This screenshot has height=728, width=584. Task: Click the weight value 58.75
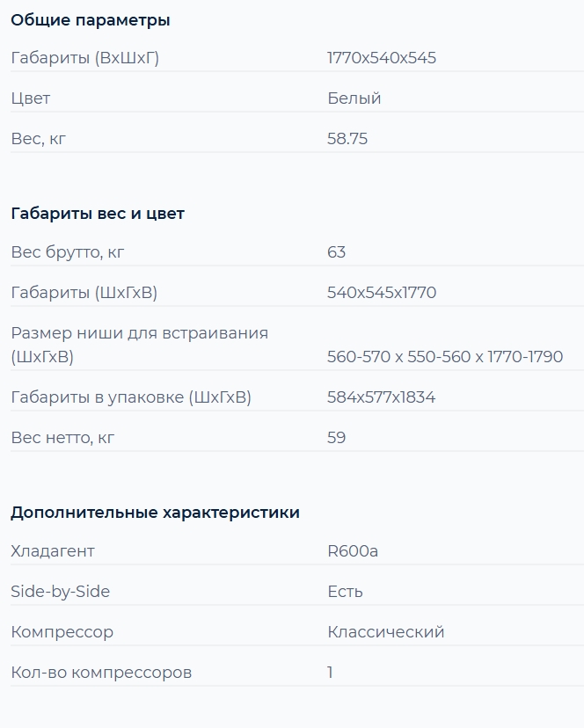[347, 139]
